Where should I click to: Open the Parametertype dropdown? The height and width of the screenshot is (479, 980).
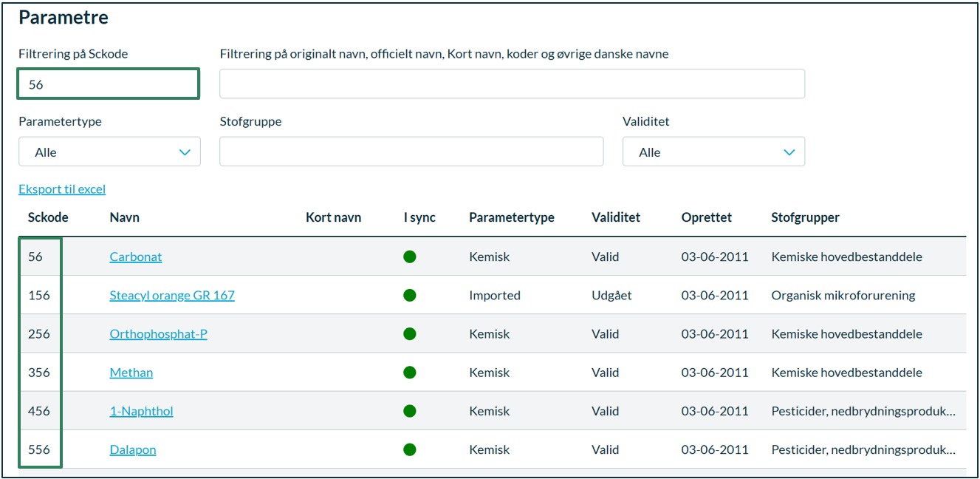[x=109, y=152]
